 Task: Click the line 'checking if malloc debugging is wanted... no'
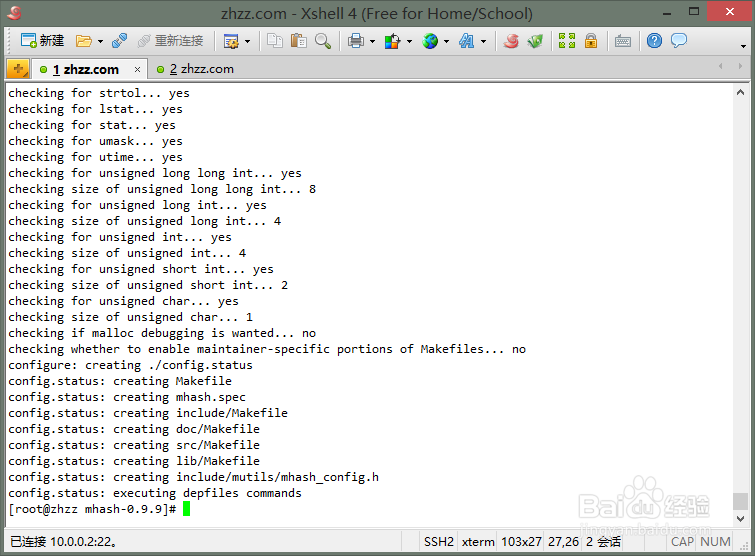(162, 333)
